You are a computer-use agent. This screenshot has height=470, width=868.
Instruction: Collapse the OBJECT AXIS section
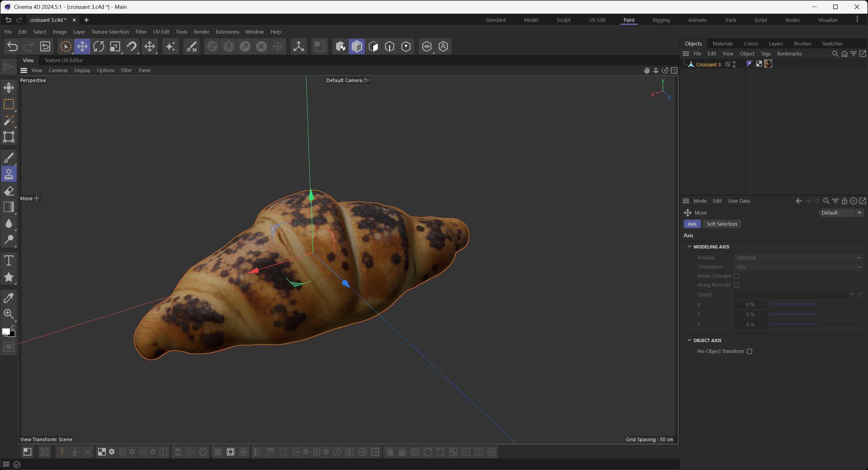(690, 340)
